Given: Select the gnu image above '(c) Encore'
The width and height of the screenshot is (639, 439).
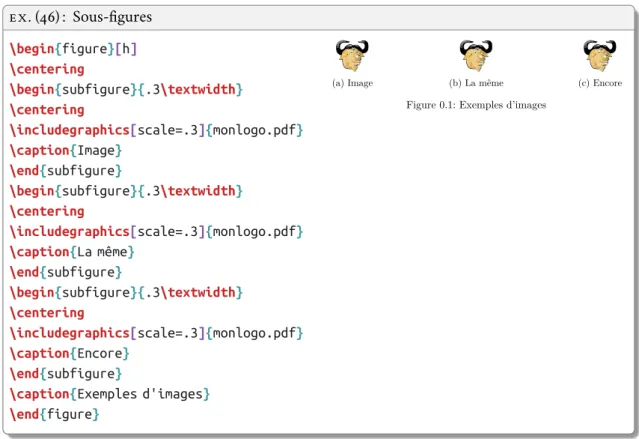Looking at the screenshot, I should [600, 55].
